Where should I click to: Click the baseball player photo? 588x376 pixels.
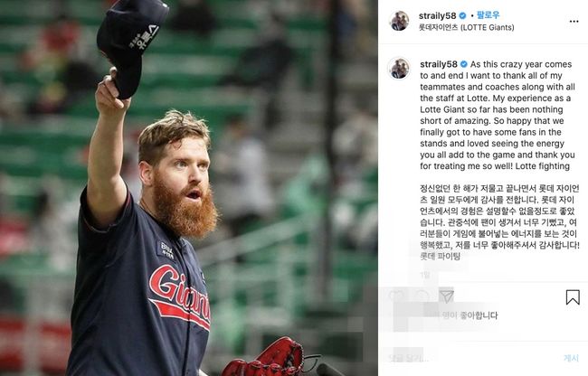point(189,188)
